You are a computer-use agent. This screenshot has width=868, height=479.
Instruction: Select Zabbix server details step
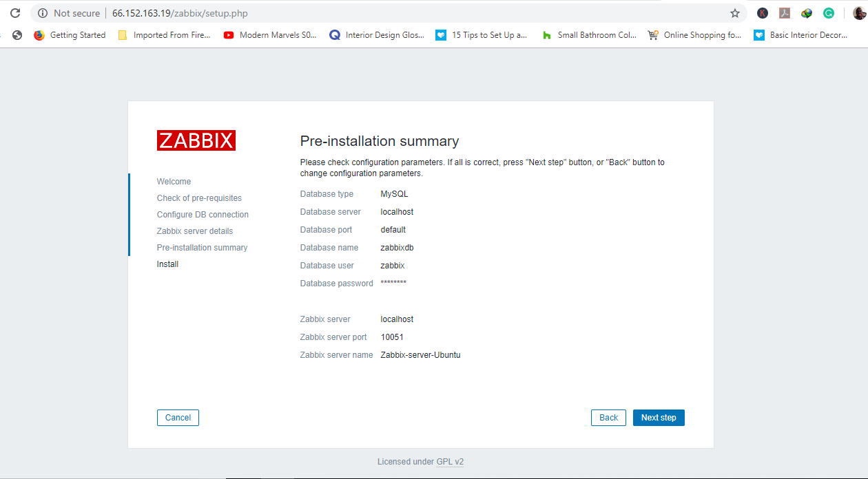[195, 231]
